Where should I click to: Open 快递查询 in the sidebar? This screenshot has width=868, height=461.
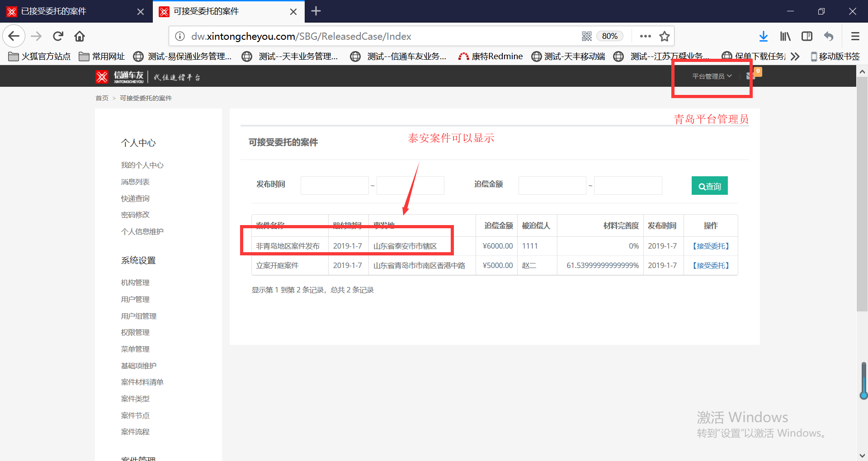[135, 198]
